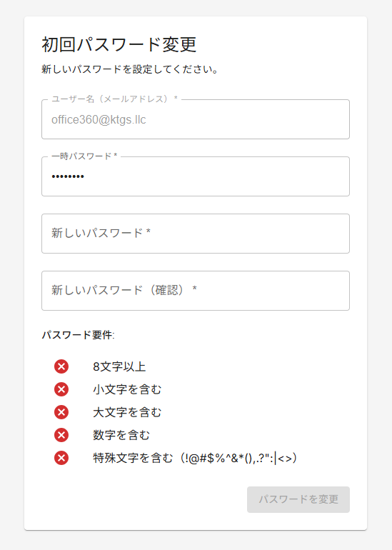Click the パスワードを変更 button
The width and height of the screenshot is (392, 550).
(x=298, y=499)
